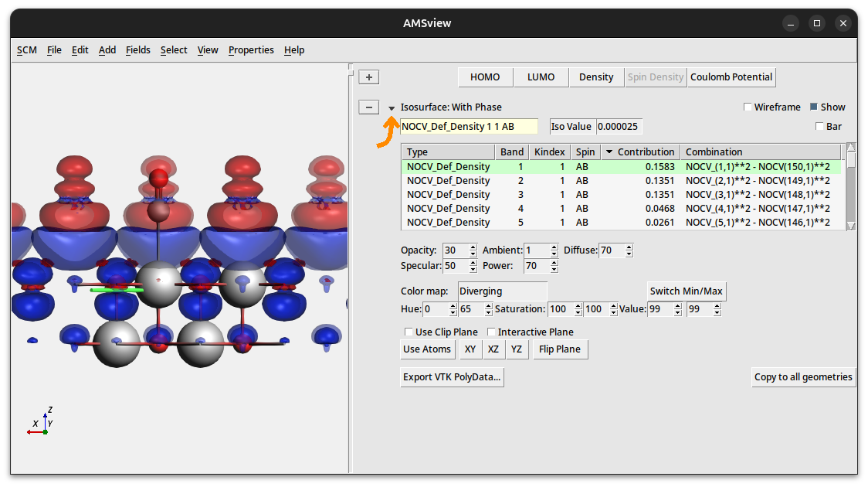Increment the Opacity spinner arrow
This screenshot has height=487, width=868.
[473, 247]
